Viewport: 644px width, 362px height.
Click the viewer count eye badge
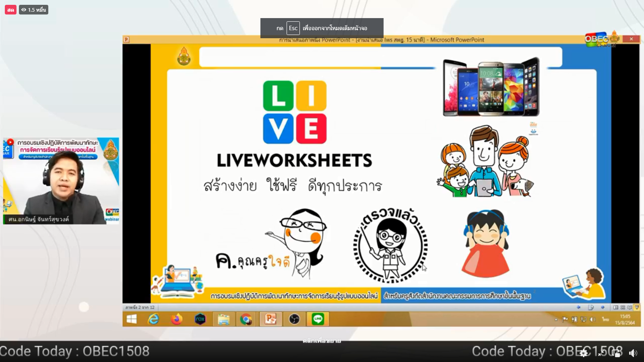(x=34, y=10)
